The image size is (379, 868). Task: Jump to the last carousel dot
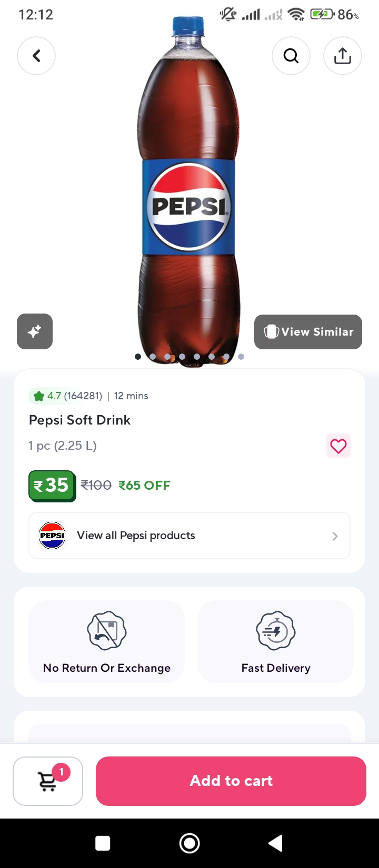point(241,357)
